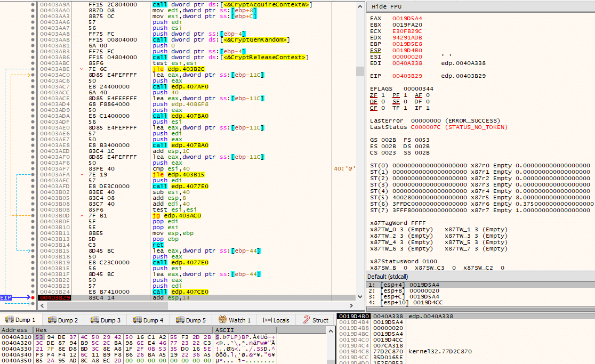Select the cmp esi,40 instruction
595x364 pixels.
click(x=171, y=169)
